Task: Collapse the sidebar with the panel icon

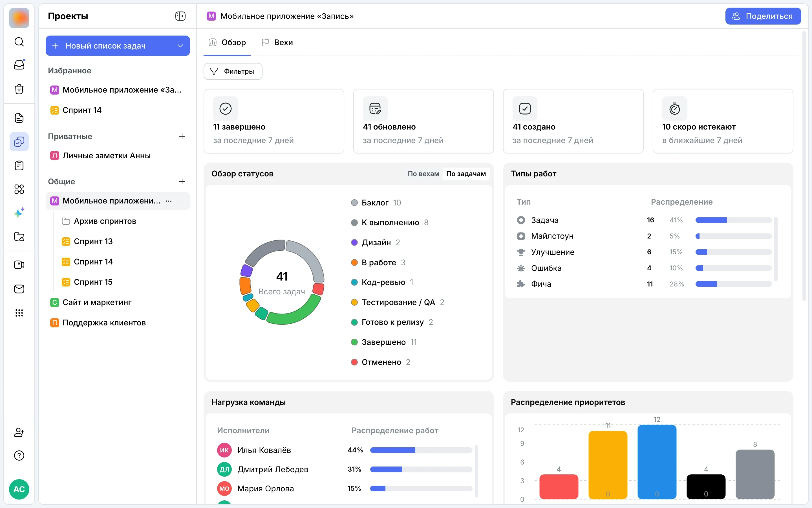Action: click(x=180, y=16)
